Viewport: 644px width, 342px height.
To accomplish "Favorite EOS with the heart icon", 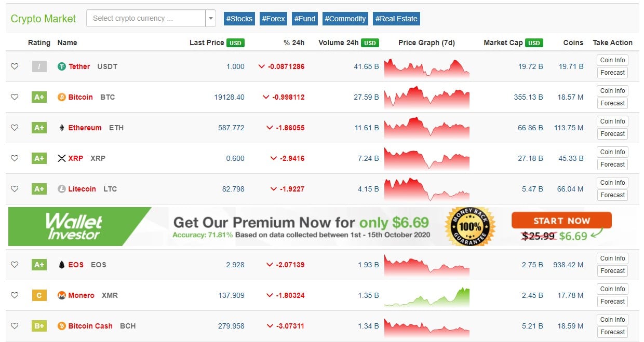I will (x=15, y=265).
